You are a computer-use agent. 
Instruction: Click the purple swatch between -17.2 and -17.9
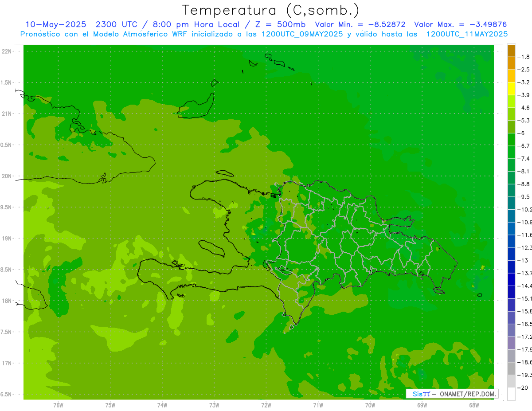click(x=511, y=343)
